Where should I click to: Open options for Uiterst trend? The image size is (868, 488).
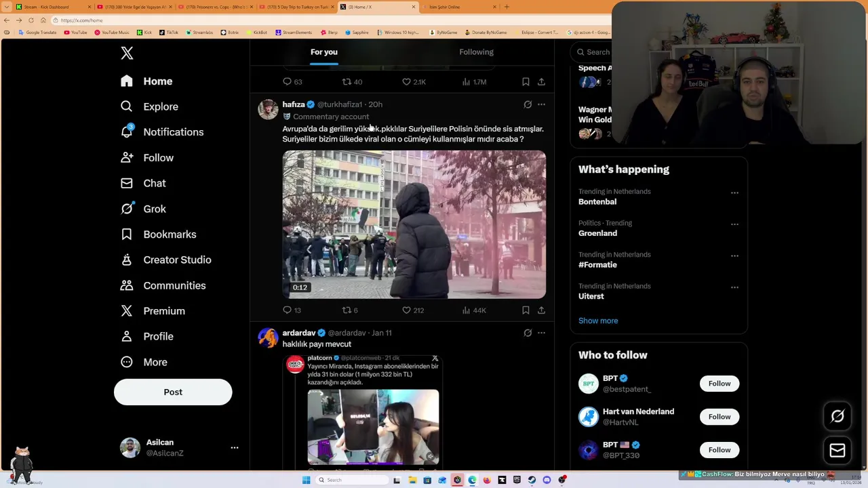coord(734,287)
